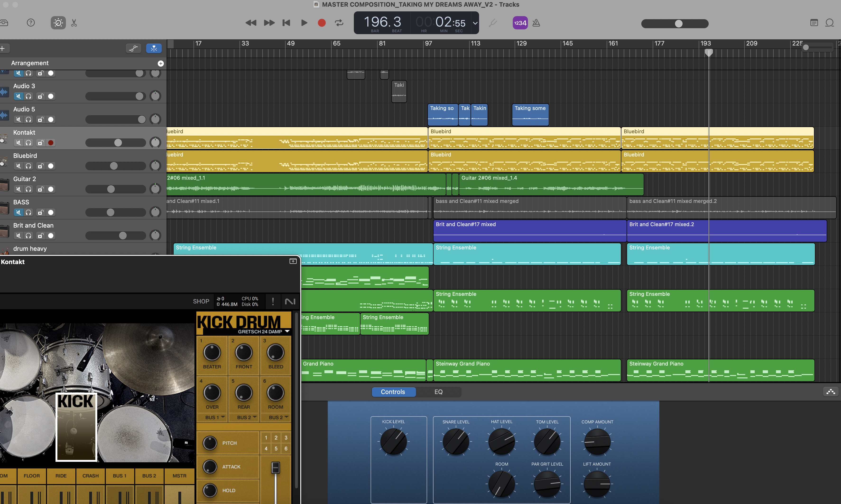
Task: Switch to the EQ tab
Action: (438, 392)
